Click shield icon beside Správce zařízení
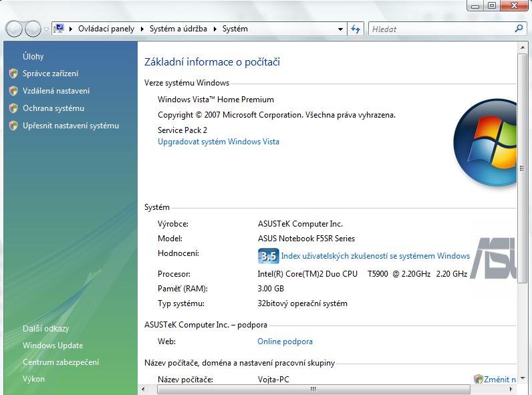Screen dimensions: 532x395 click(x=13, y=74)
